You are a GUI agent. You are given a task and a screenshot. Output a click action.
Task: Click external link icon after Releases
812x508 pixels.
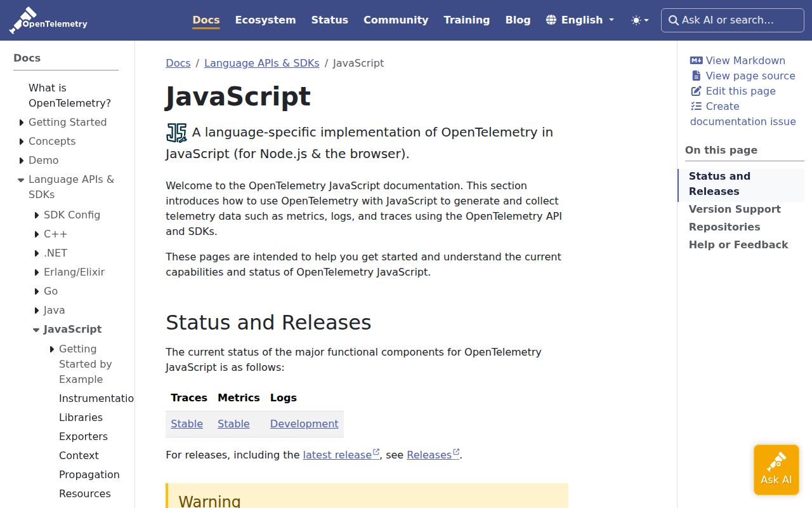point(456,452)
